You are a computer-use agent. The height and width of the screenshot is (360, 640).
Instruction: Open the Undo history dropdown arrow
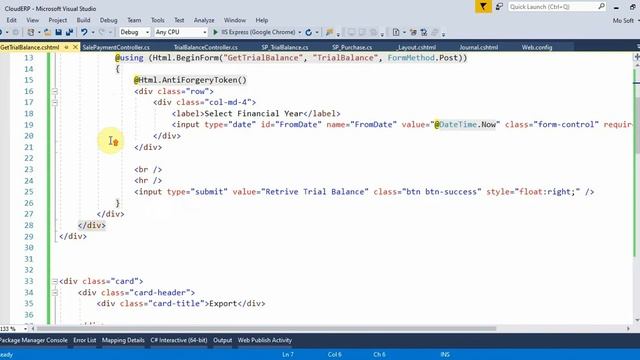[93, 32]
